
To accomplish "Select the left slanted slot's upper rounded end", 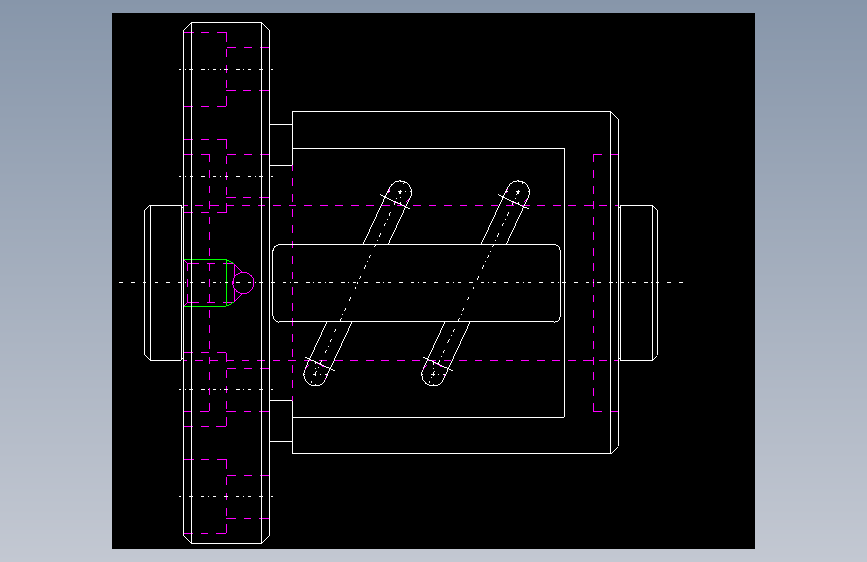I will click(x=399, y=192).
